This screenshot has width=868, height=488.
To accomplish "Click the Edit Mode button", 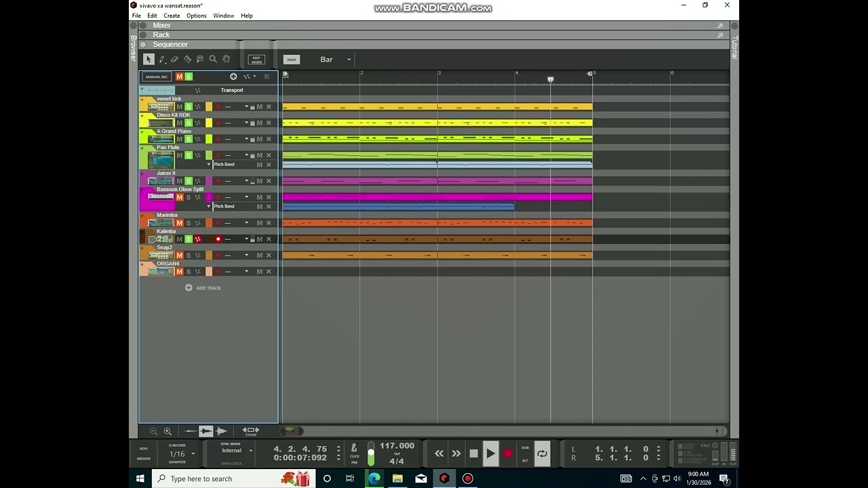I will 256,60.
